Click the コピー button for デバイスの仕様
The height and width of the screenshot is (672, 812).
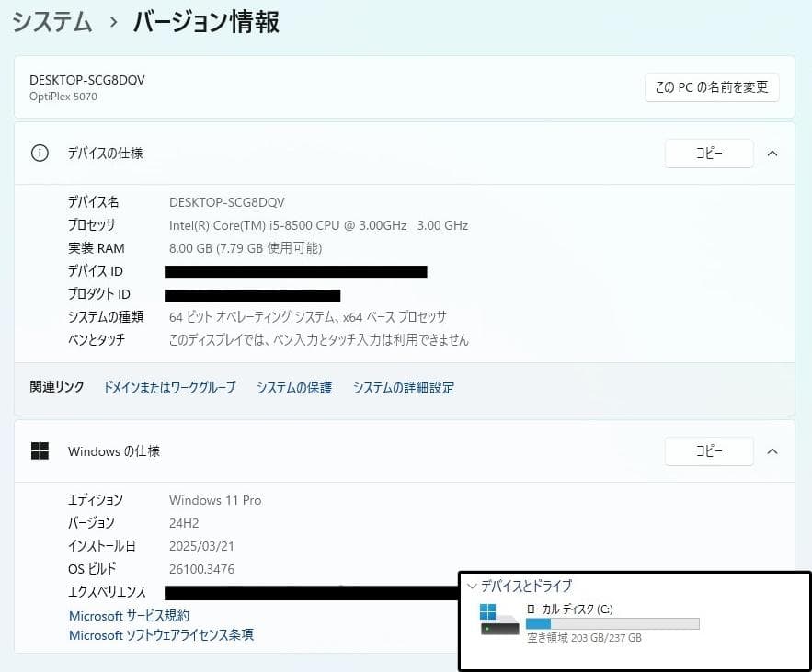point(709,154)
